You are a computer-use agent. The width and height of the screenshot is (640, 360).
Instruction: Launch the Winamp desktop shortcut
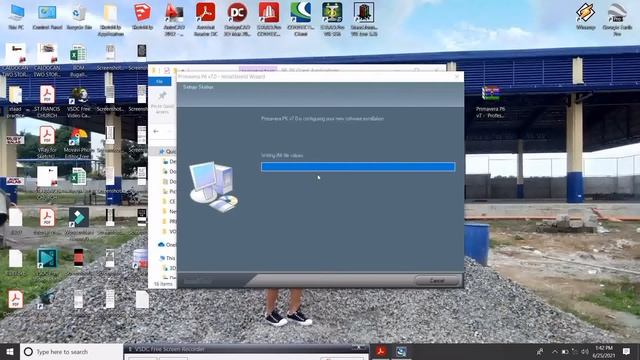click(x=585, y=17)
